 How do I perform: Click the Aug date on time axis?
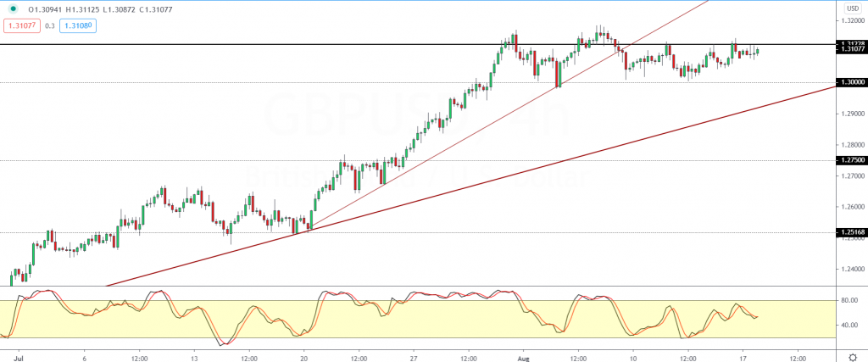524,358
